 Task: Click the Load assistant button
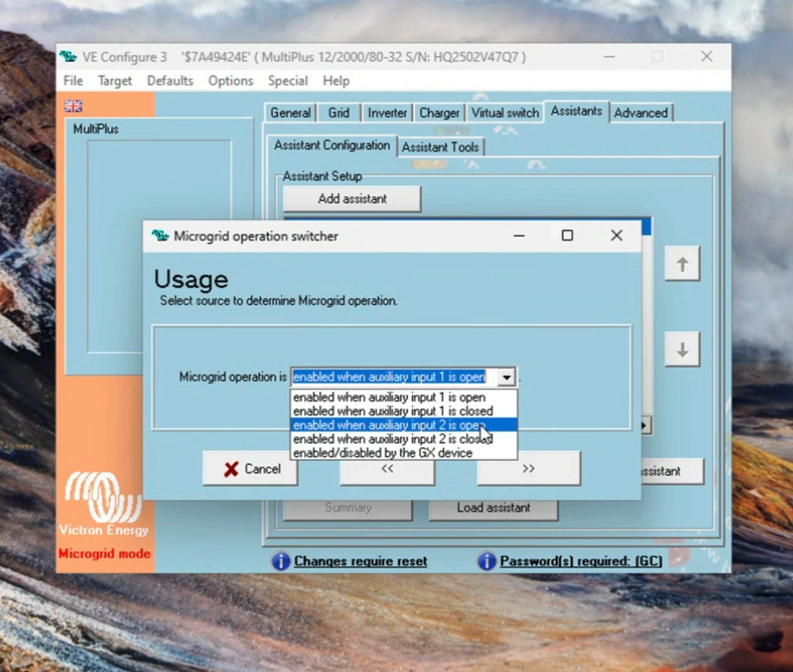494,508
